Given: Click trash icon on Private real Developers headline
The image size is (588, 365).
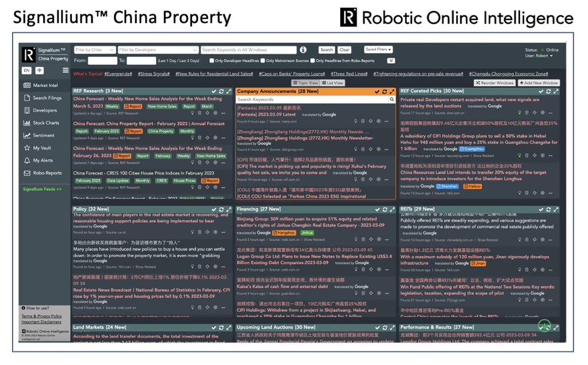Looking at the screenshot, I should coord(527,113).
